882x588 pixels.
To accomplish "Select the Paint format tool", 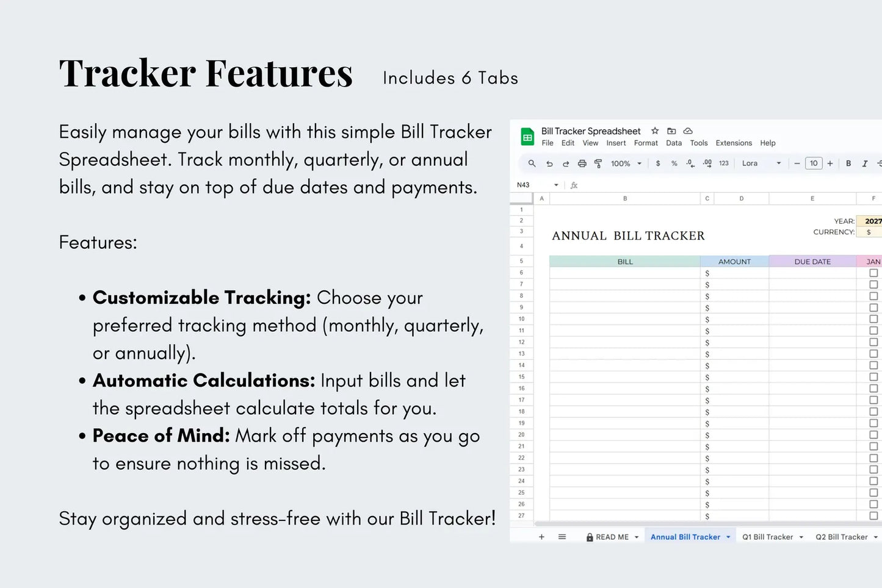I will coord(598,163).
